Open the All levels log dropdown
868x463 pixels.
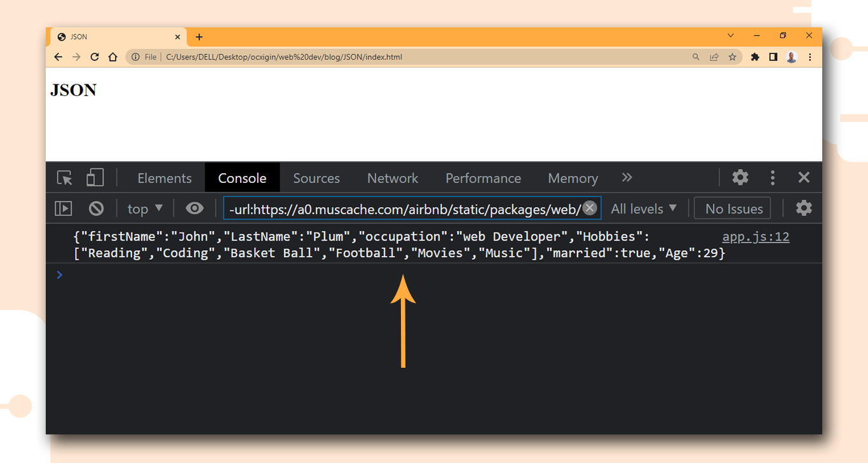pos(644,208)
